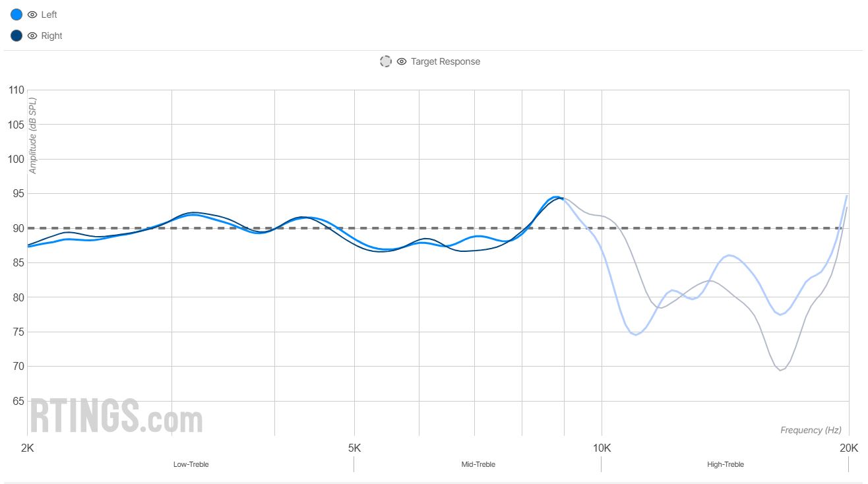Select the Low-Treble range label

pos(191,464)
